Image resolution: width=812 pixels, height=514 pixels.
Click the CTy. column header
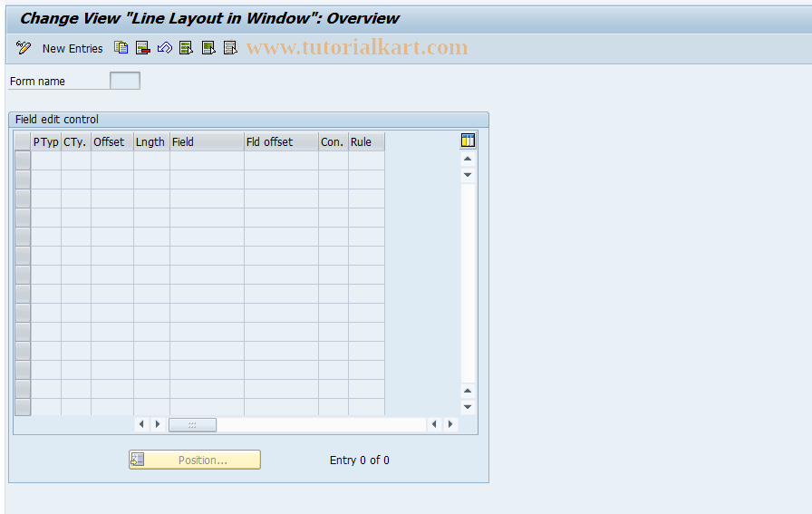tap(76, 142)
